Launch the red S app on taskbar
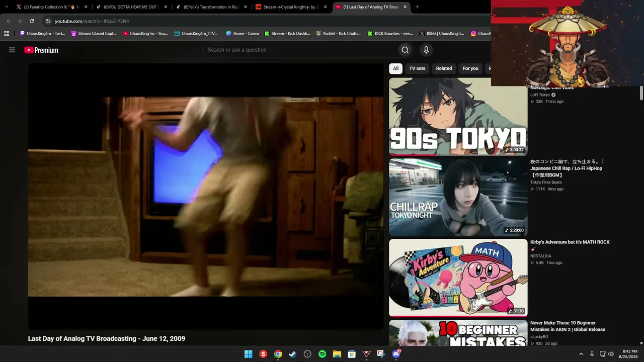 point(263,354)
